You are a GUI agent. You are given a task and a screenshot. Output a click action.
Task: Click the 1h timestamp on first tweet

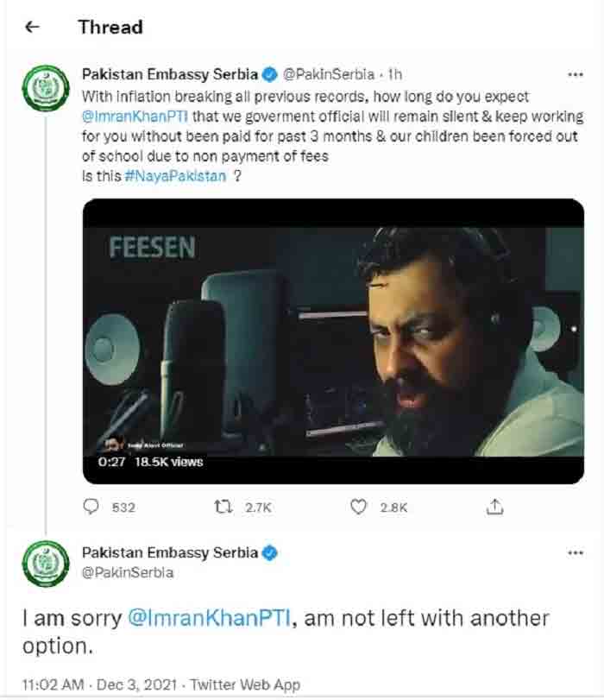(x=394, y=75)
